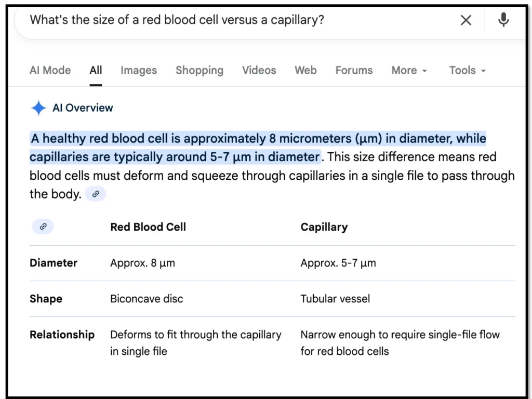The width and height of the screenshot is (532, 399).
Task: Open sources via the link icon after paragraph
Action: pos(96,193)
